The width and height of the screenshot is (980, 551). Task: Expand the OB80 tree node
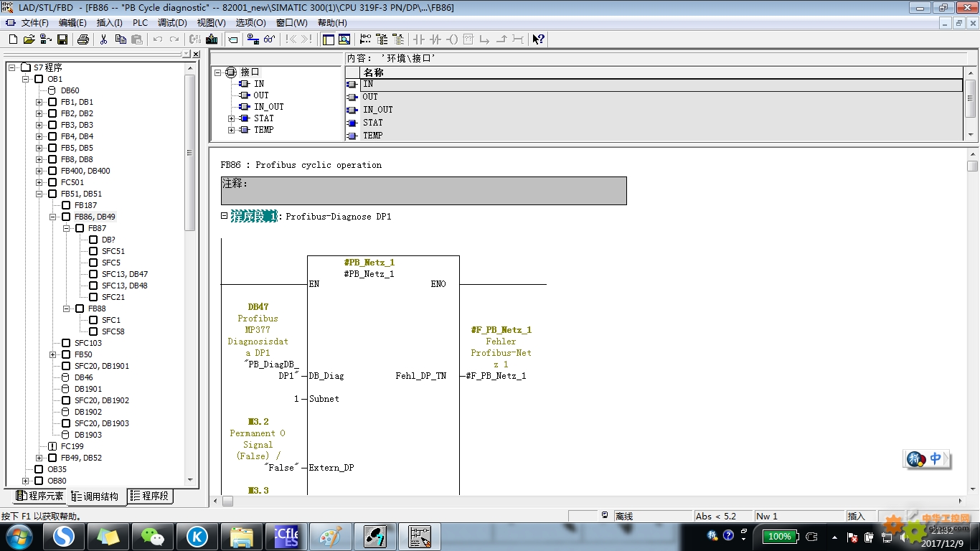tap(25, 481)
